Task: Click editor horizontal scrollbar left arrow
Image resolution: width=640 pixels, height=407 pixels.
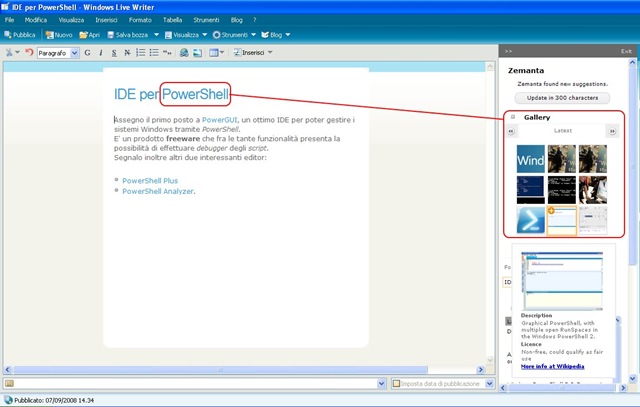Action: click(7, 370)
